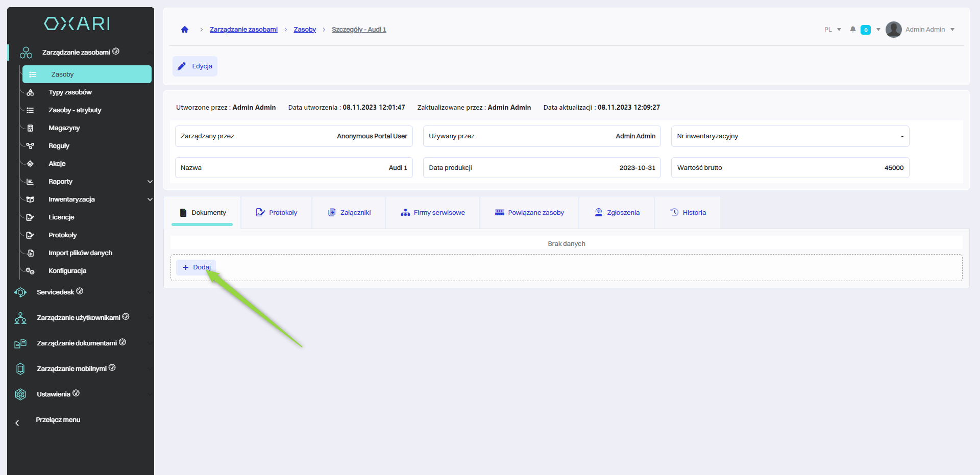Viewport: 980px width, 475px height.
Task: Click the notification bell icon
Action: click(852, 30)
